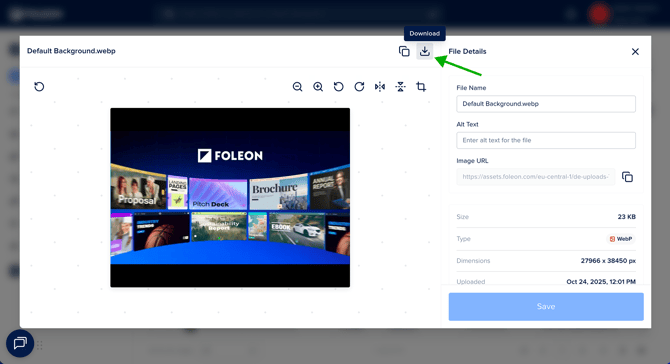Click the Alt Text input field
The image size is (670, 364).
[x=546, y=140]
